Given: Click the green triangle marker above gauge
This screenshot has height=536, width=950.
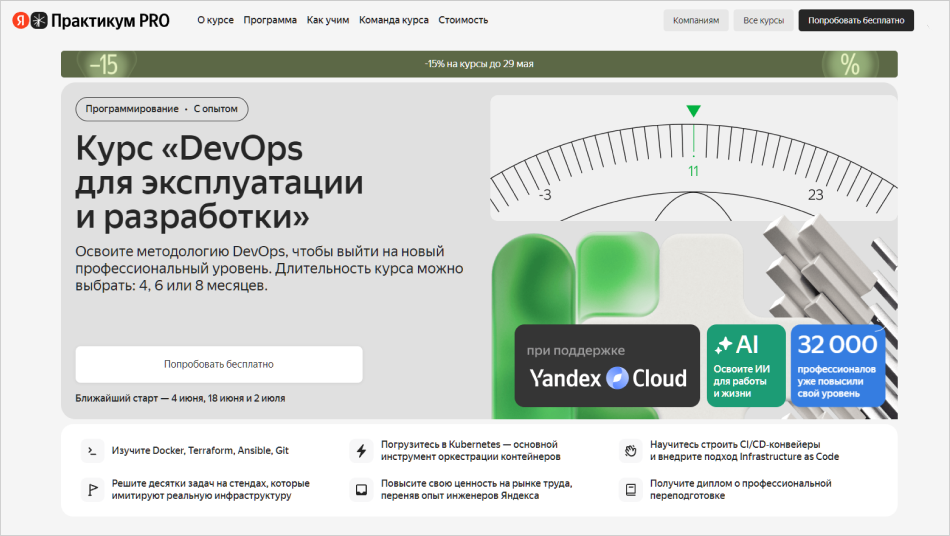Looking at the screenshot, I should click(694, 111).
